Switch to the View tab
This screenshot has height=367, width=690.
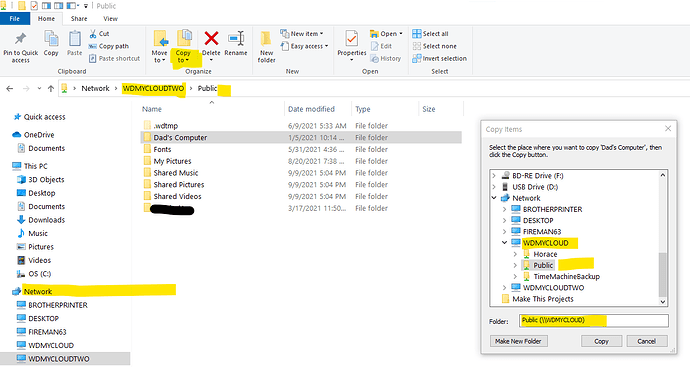click(x=110, y=18)
